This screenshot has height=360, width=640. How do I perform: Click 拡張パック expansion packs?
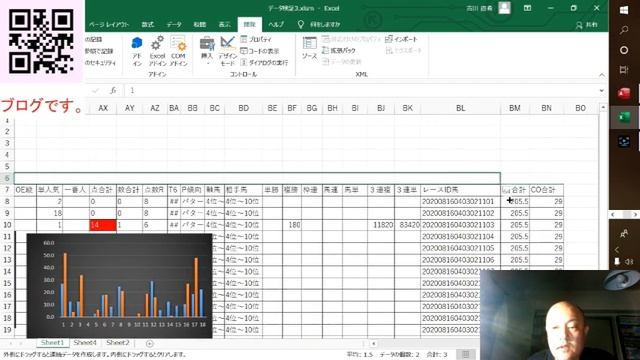point(338,50)
